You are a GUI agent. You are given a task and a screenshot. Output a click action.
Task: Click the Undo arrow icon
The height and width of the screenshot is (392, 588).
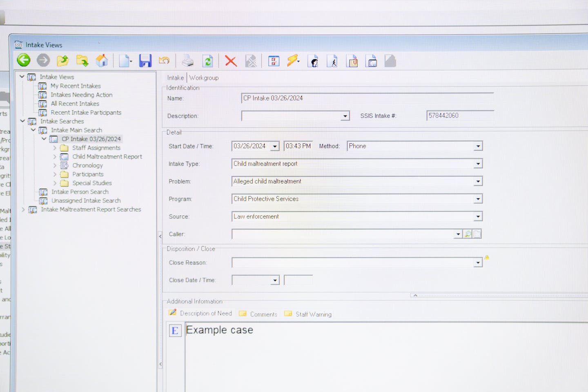(164, 61)
